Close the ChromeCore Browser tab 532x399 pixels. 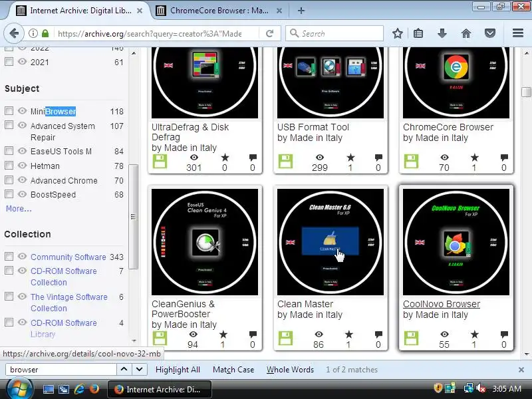coord(279,11)
